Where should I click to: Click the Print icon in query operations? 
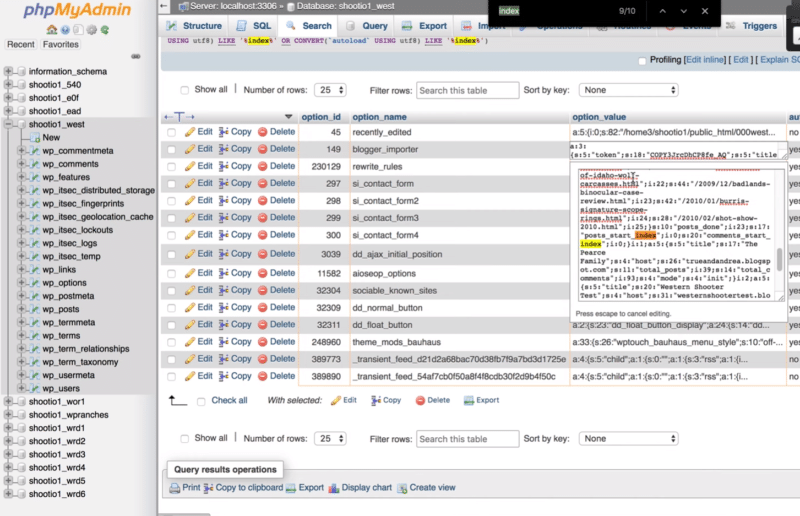coord(174,488)
